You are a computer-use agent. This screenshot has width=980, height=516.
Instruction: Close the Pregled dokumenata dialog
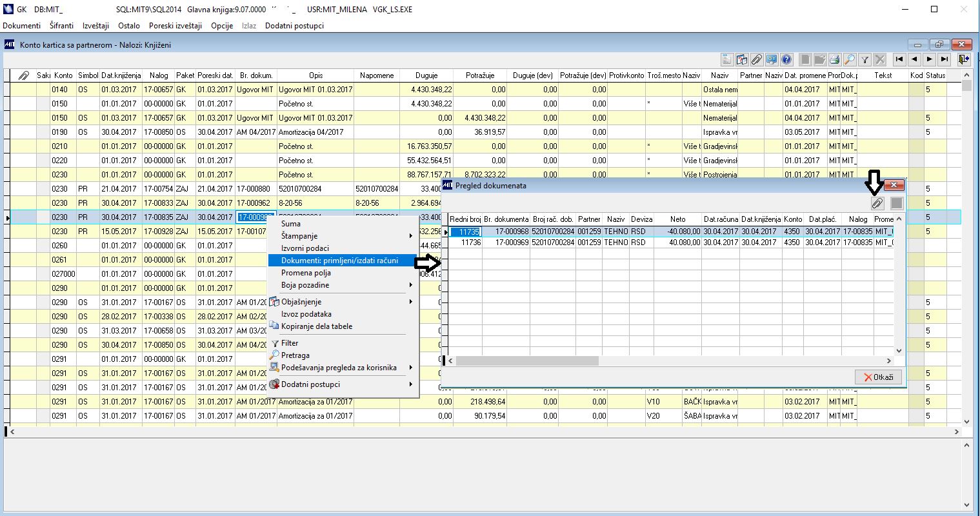(x=894, y=185)
